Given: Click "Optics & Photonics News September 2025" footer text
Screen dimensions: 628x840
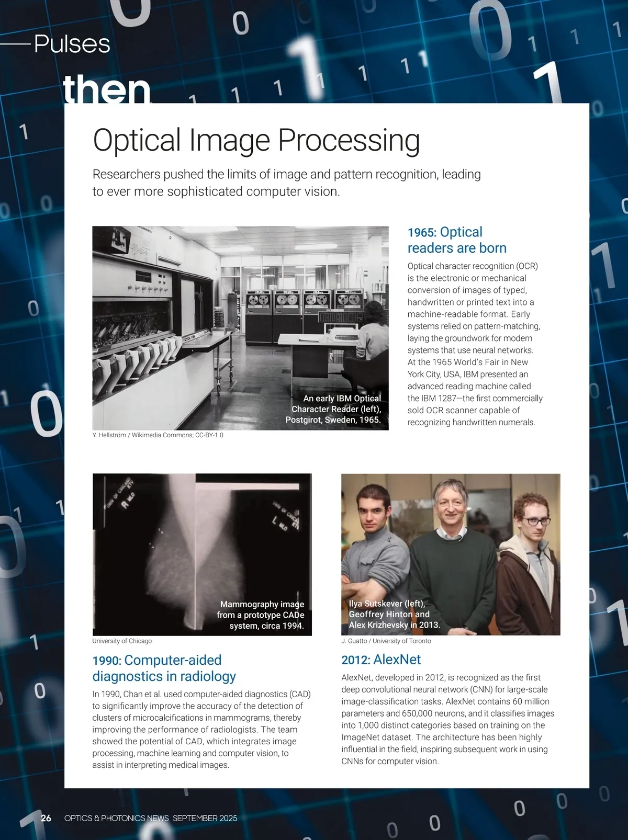Looking at the screenshot, I should [151, 818].
